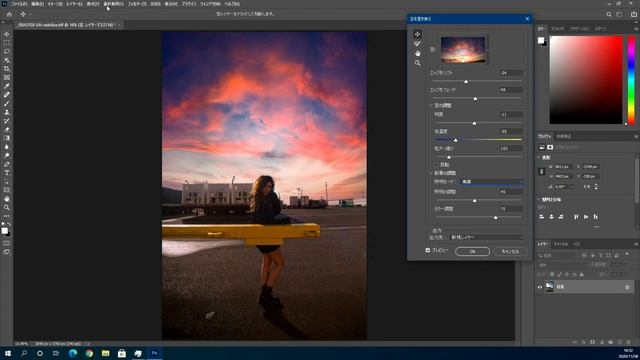Select the Pen tool
This screenshot has height=360, width=640.
tap(7, 164)
